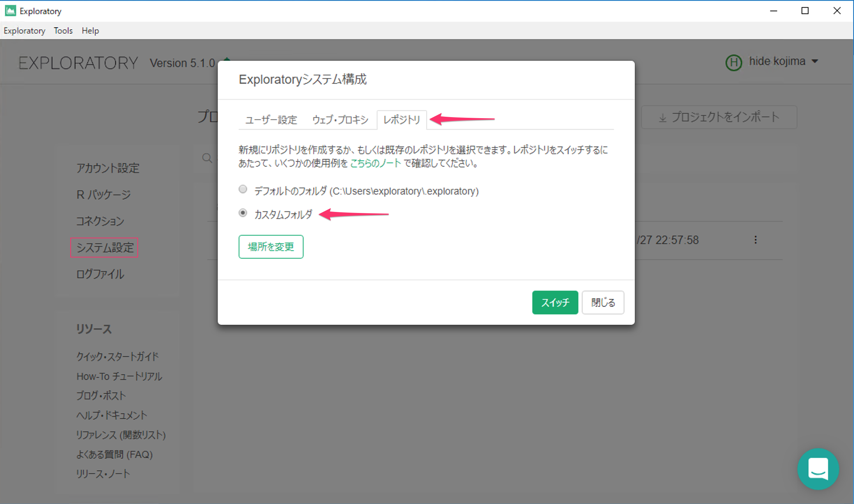854x504 pixels.
Task: Open How-To チュートリアル link
Action: [x=119, y=376]
